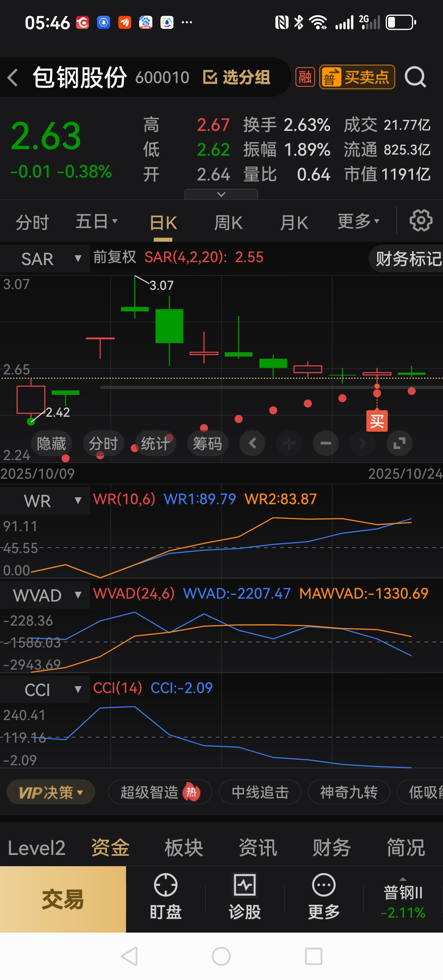This screenshot has width=443, height=980.
Task: Tap Android home navigation button
Action: (221, 956)
